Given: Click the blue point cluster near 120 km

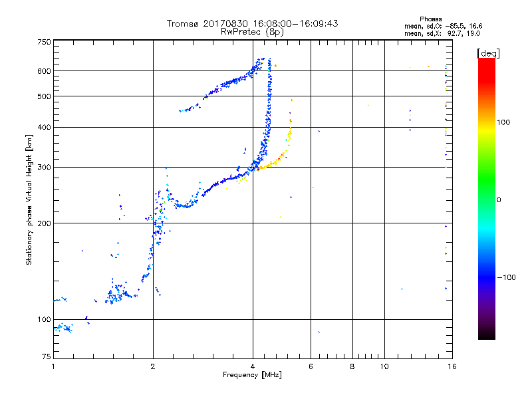Looking at the screenshot, I should (117, 293).
